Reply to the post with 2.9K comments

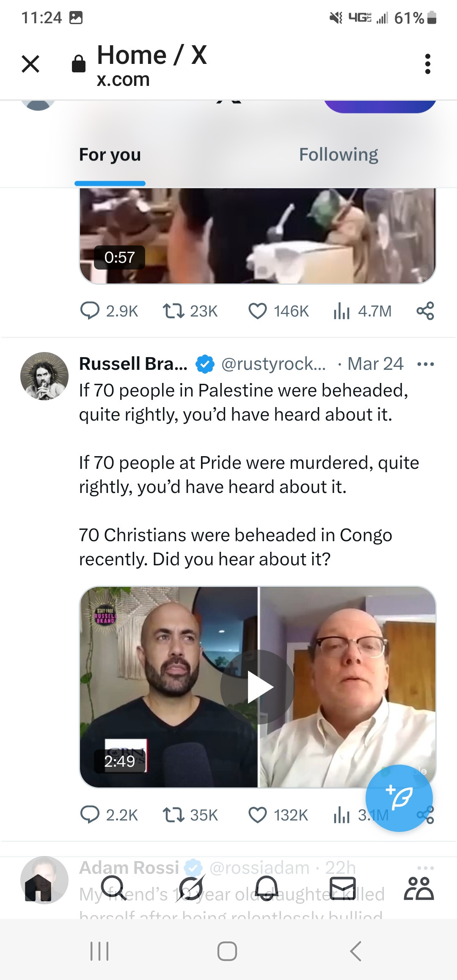pyautogui.click(x=90, y=311)
